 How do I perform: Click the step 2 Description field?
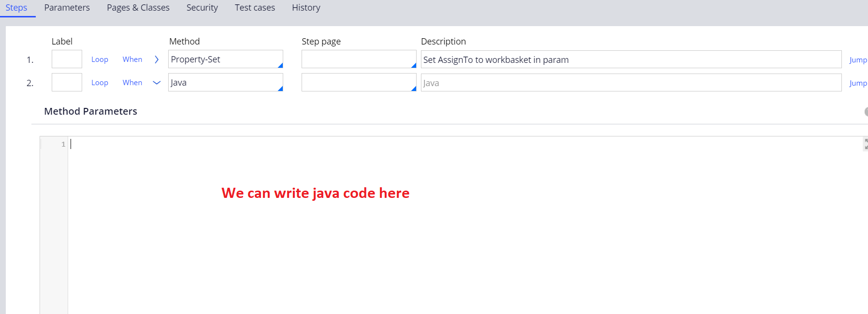[631, 83]
